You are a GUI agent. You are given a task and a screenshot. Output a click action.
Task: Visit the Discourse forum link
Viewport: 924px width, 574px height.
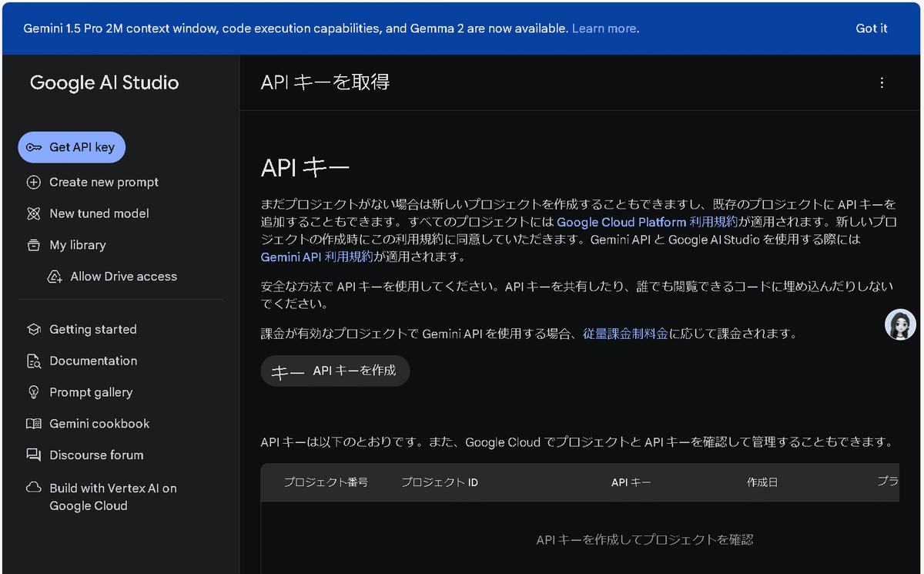[96, 455]
